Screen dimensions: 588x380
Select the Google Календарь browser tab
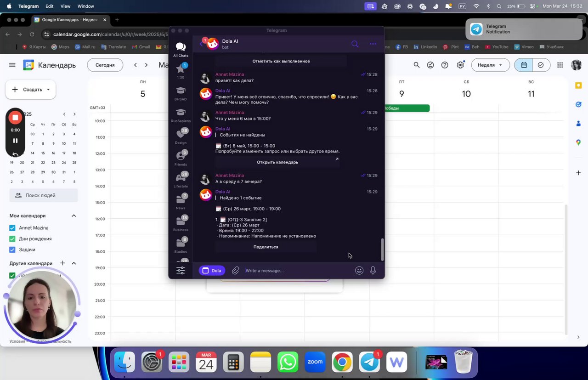pyautogui.click(x=70, y=20)
